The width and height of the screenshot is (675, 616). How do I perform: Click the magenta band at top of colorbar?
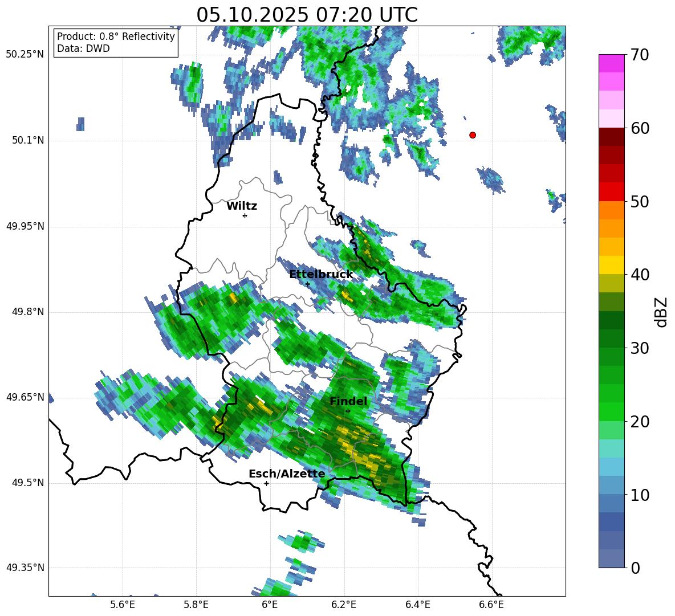[611, 63]
